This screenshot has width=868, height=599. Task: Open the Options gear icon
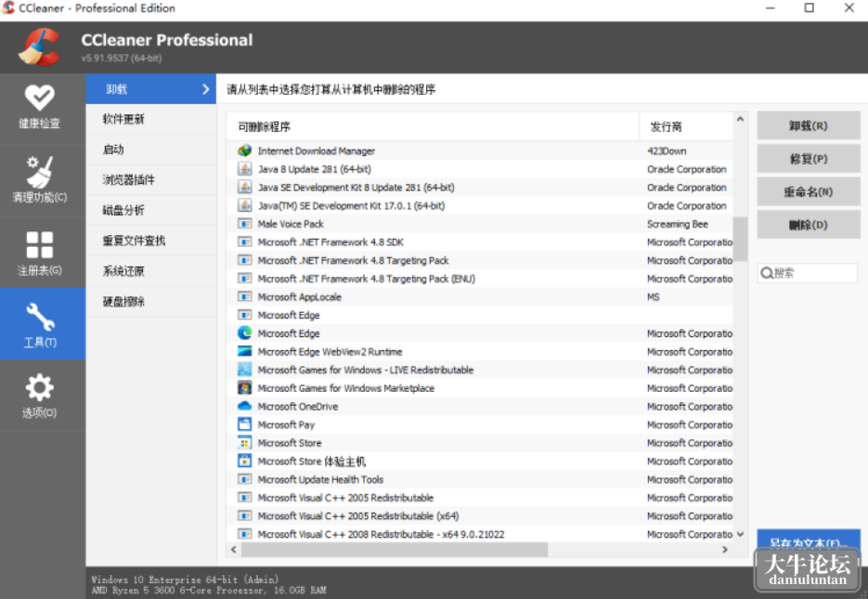click(39, 387)
